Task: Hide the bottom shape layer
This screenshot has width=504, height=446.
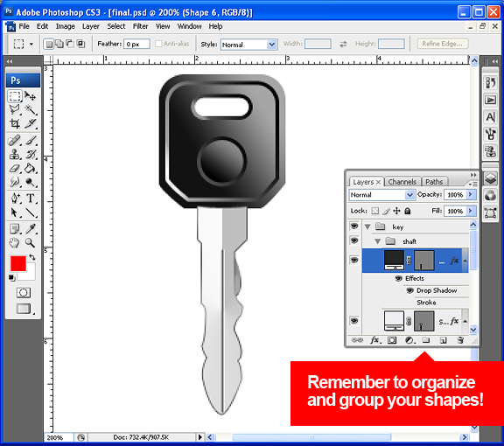Action: [x=354, y=321]
